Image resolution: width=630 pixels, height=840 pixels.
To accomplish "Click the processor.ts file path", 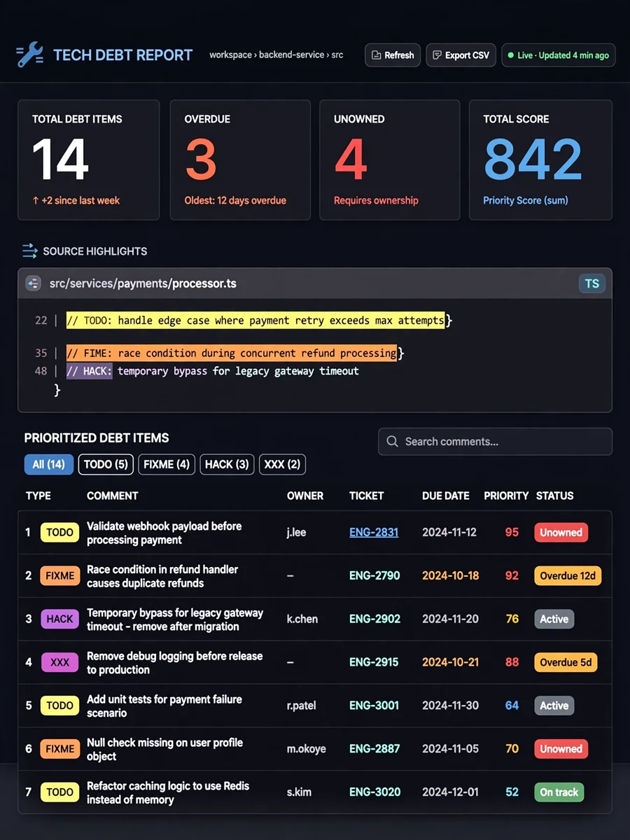I will pos(143,283).
